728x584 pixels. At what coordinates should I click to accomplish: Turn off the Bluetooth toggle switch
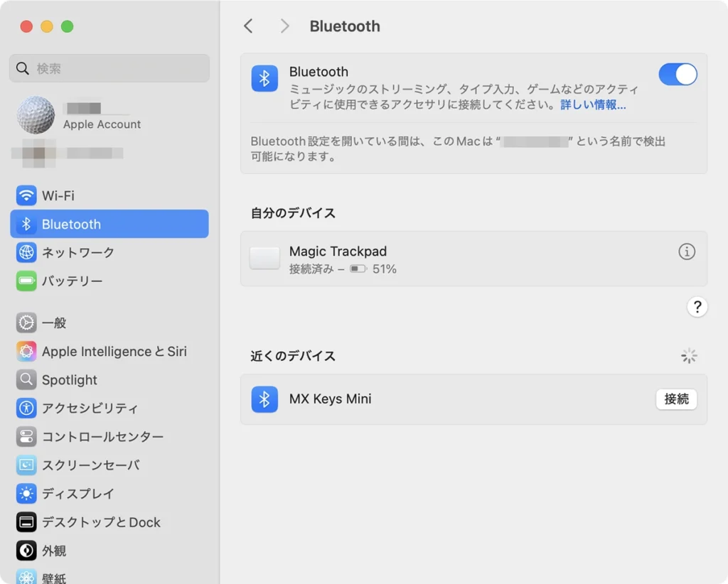pyautogui.click(x=678, y=74)
